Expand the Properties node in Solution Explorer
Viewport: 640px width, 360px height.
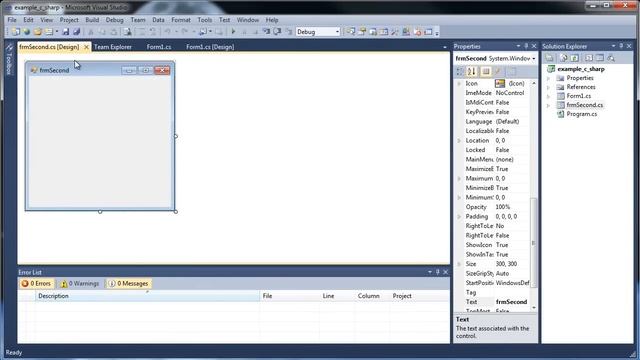click(x=549, y=78)
